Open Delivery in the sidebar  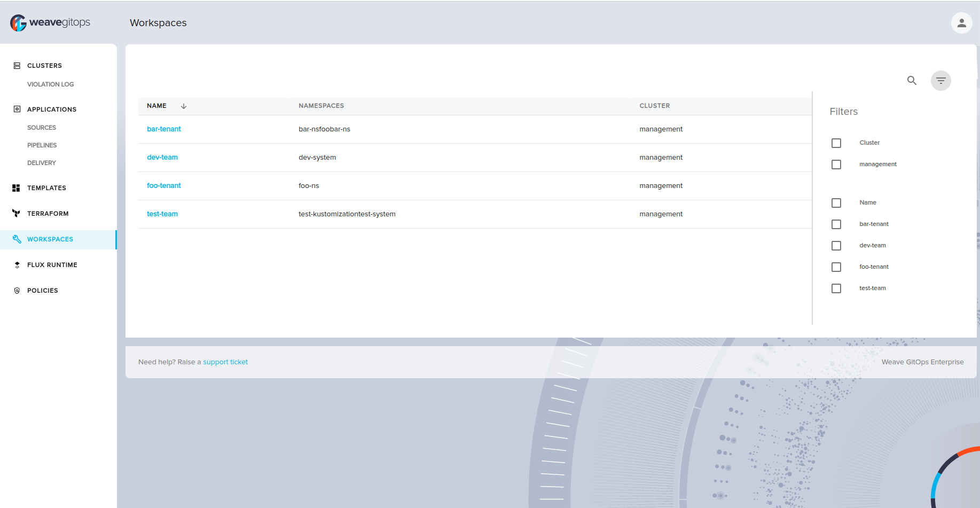pyautogui.click(x=41, y=163)
